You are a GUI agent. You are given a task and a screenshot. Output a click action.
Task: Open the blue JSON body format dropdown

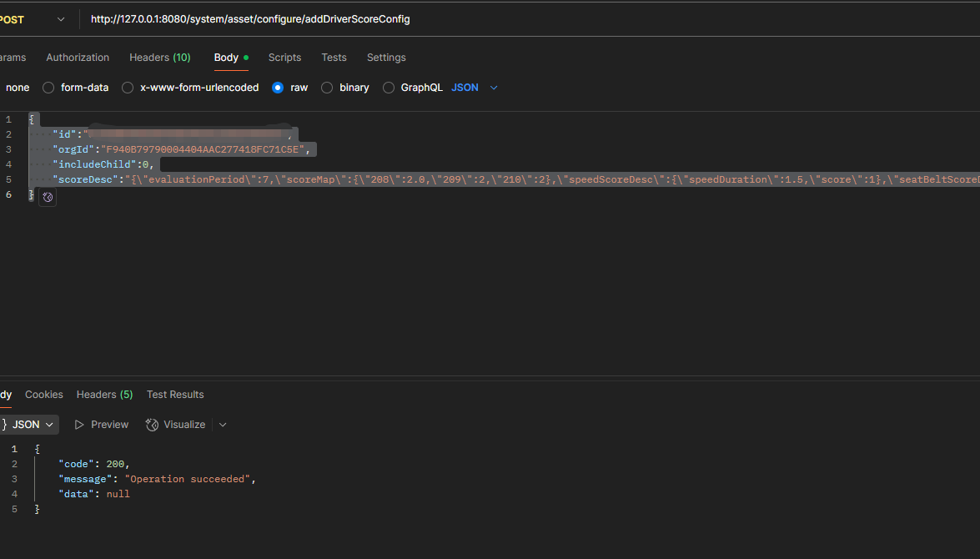click(x=475, y=88)
